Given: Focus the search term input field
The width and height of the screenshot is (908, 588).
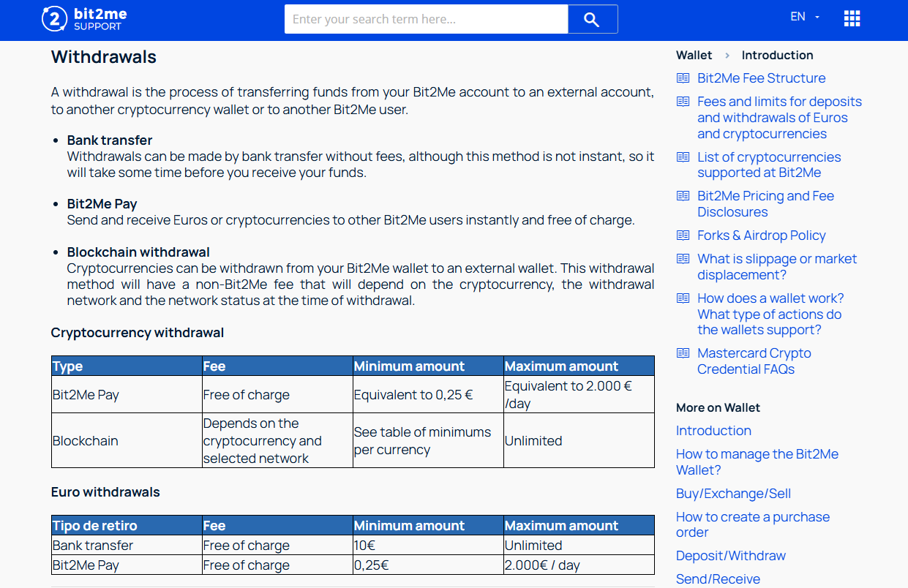Looking at the screenshot, I should [x=426, y=20].
